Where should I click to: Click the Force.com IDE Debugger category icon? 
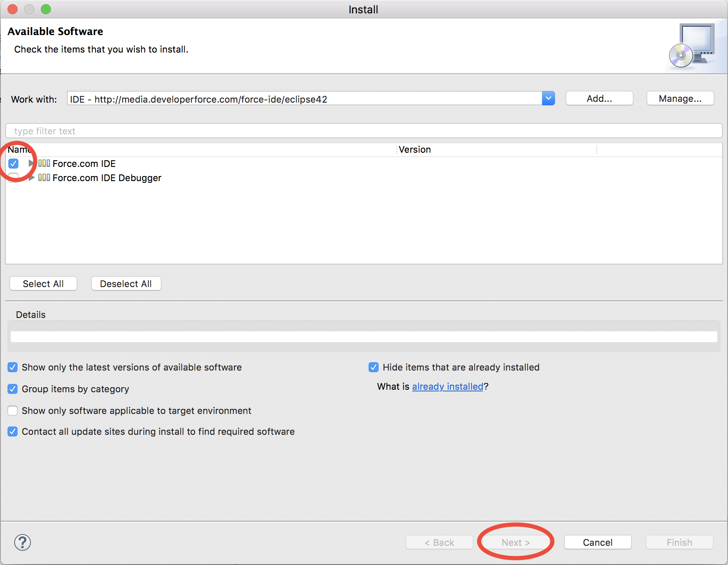point(44,177)
